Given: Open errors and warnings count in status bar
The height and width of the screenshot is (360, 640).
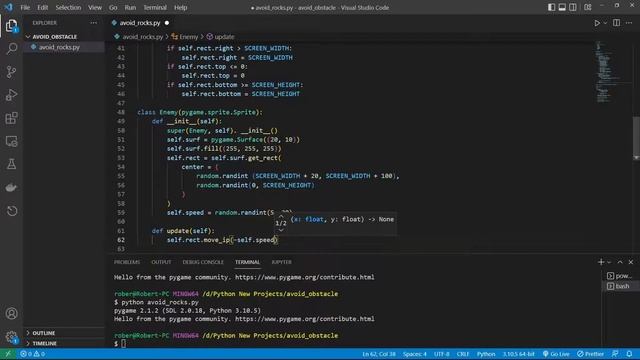Looking at the screenshot, I should coord(33,354).
